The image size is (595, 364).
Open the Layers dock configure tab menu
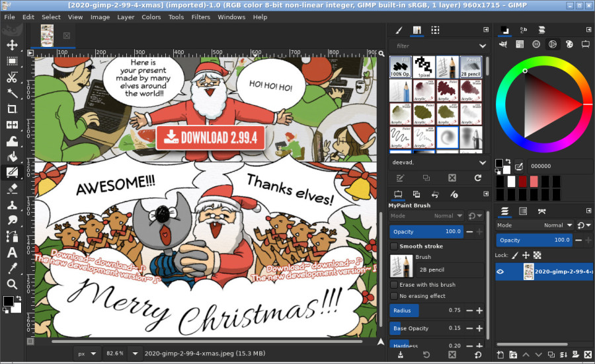pos(588,211)
